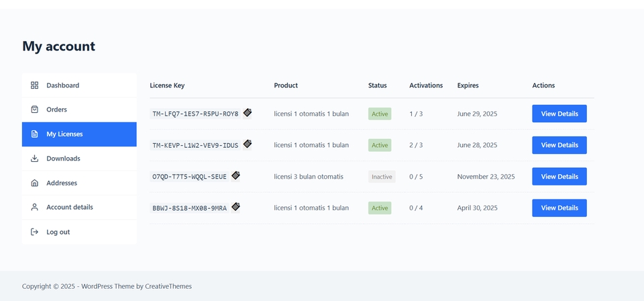Click the My Licenses document icon
644x301 pixels.
point(34,134)
